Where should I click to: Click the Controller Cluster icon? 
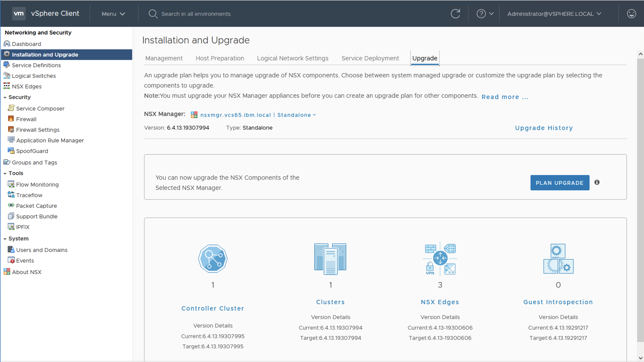pyautogui.click(x=213, y=259)
